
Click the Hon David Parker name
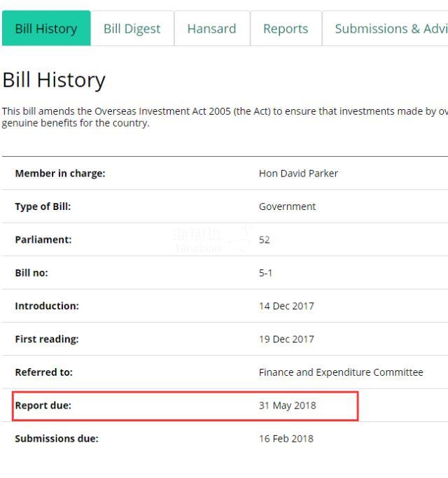tap(298, 174)
